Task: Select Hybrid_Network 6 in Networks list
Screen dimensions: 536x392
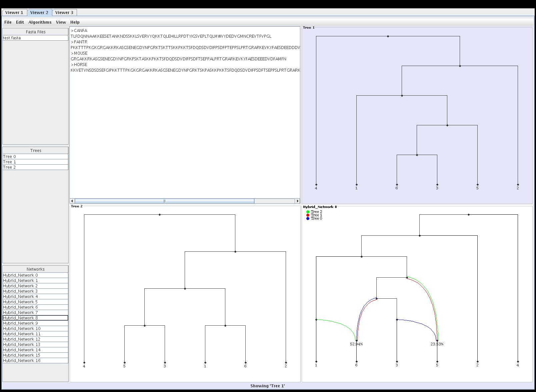Action: pos(35,307)
